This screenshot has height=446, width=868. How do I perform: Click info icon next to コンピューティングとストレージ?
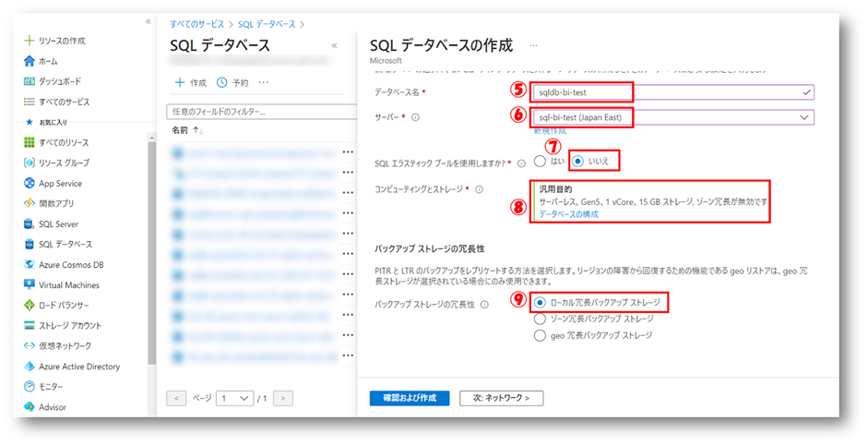479,189
